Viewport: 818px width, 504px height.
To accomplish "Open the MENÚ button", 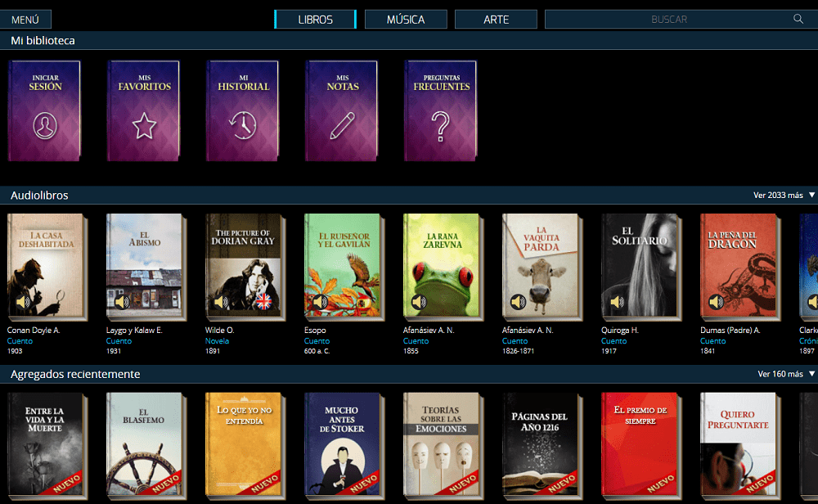I will point(25,20).
